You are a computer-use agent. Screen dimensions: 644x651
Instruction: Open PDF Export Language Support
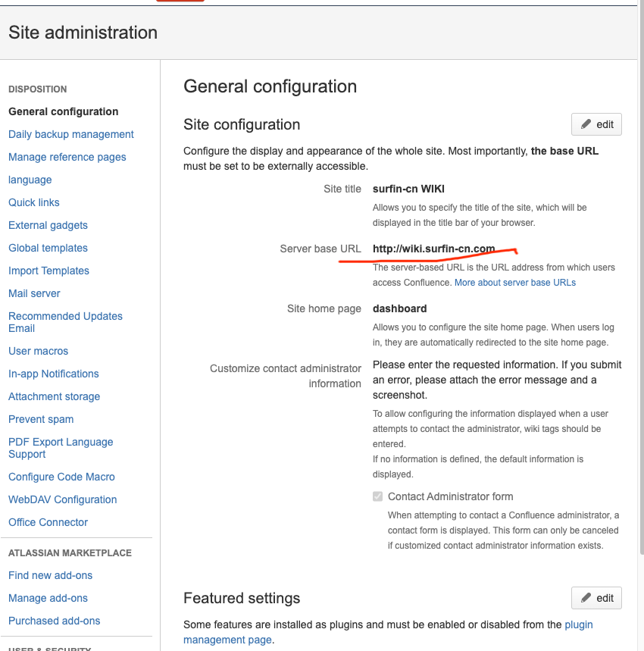(x=61, y=448)
